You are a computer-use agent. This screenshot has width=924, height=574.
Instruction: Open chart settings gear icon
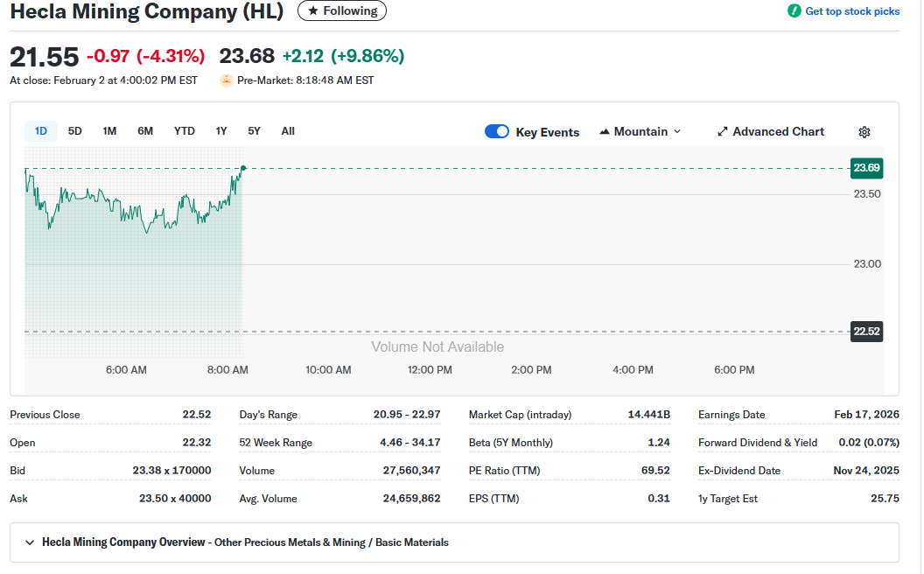click(x=864, y=132)
